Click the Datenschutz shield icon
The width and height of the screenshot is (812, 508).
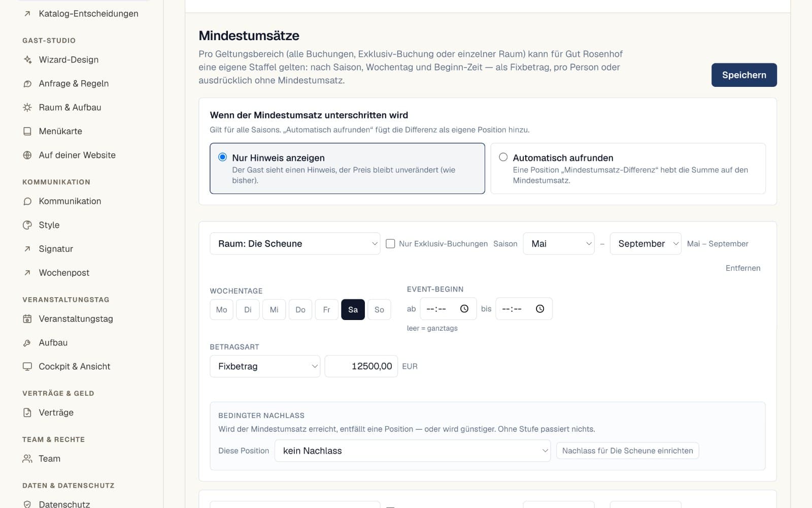(x=27, y=504)
